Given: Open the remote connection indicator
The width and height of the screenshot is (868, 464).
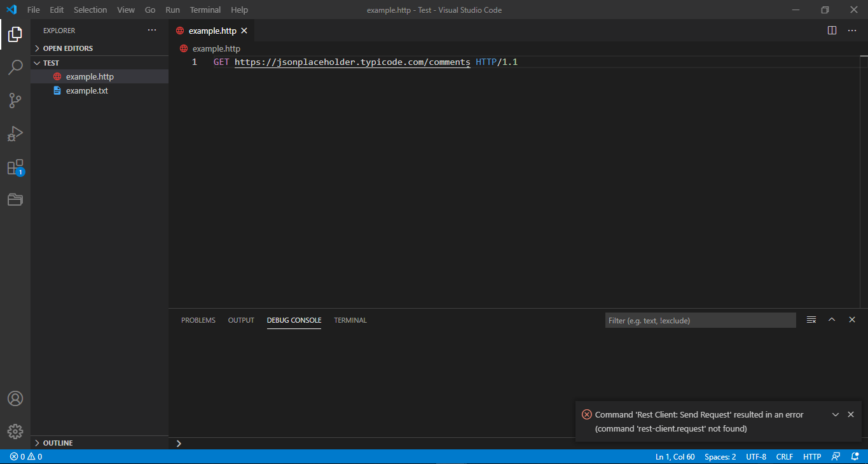Looking at the screenshot, I should 836,456.
